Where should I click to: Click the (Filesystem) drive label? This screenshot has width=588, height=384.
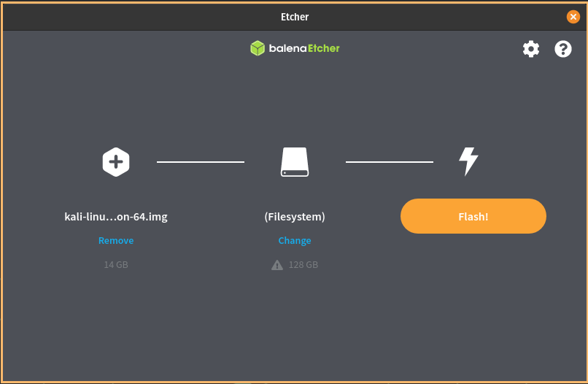[295, 217]
